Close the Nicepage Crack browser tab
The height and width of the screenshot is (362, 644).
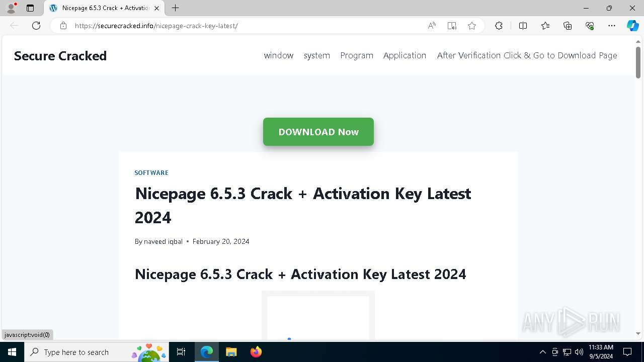[156, 8]
